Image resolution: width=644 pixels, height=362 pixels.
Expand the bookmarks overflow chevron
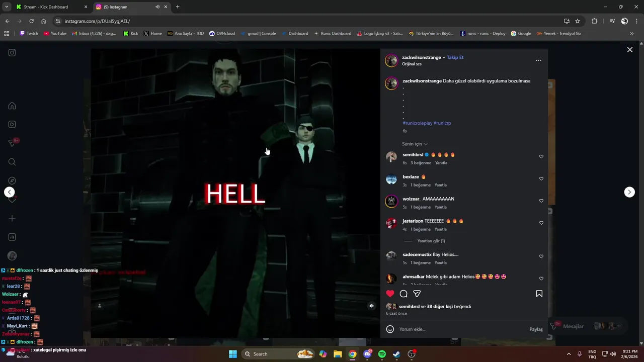pos(632,34)
